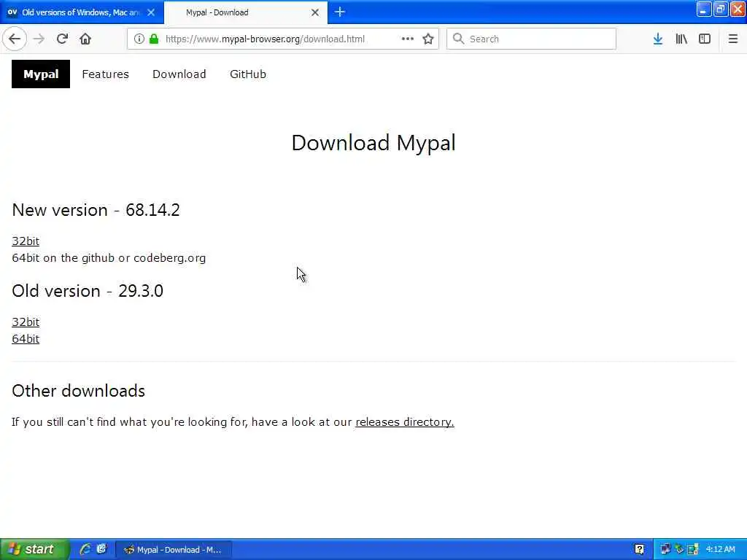Select the Mypal - Download tab
Viewport: 747px width, 560px height.
[x=246, y=12]
